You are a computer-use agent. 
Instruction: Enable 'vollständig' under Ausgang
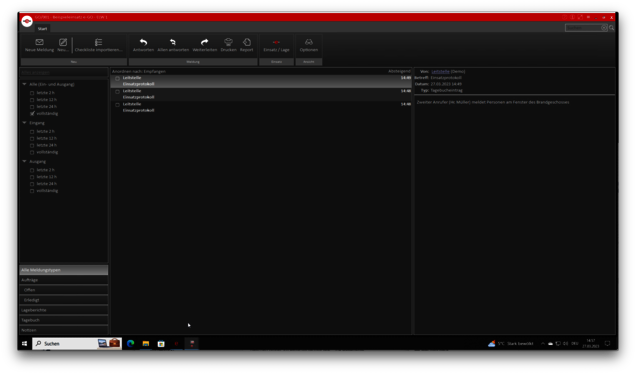32,191
